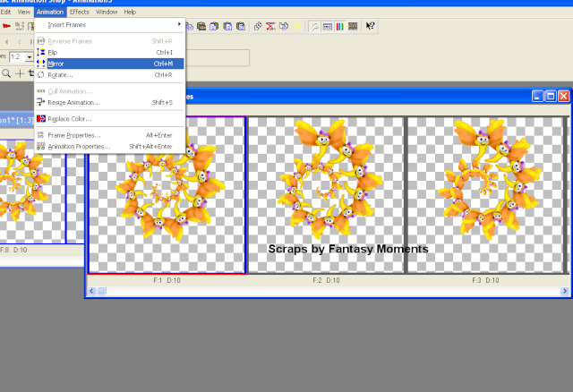Click the Replace Color red-blue menu icon
The width and height of the screenshot is (573, 392).
pos(41,119)
